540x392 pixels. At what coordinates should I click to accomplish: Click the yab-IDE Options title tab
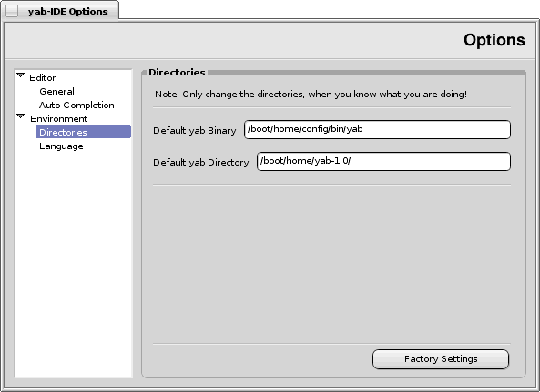68,11
